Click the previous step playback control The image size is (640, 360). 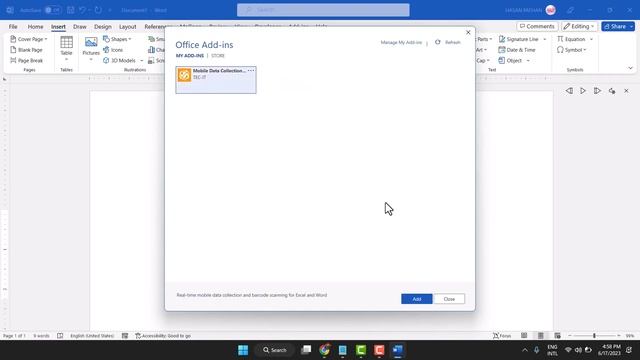pyautogui.click(x=569, y=91)
